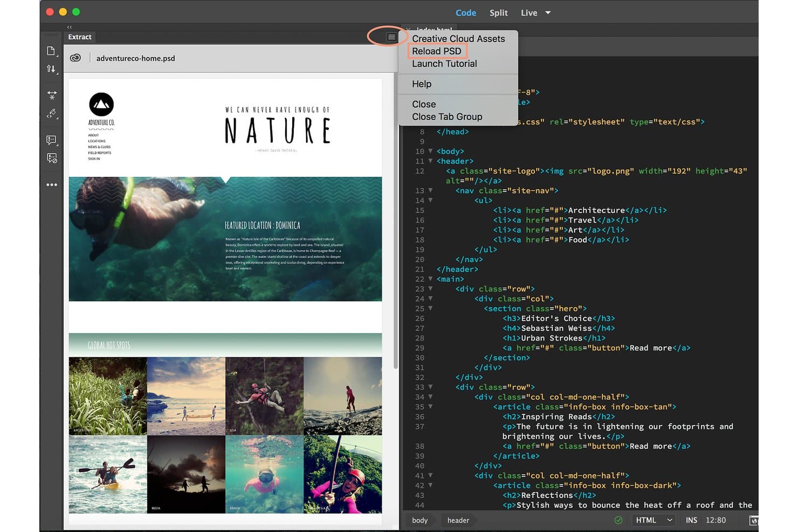798x532 pixels.
Task: Click the Expand All arrows-asterisk icon
Action: click(52, 95)
